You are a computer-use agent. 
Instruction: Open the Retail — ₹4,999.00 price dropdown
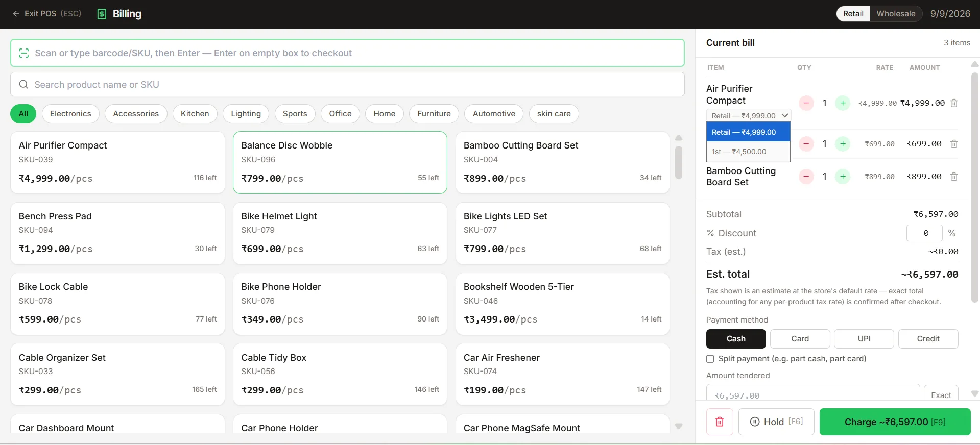point(749,116)
